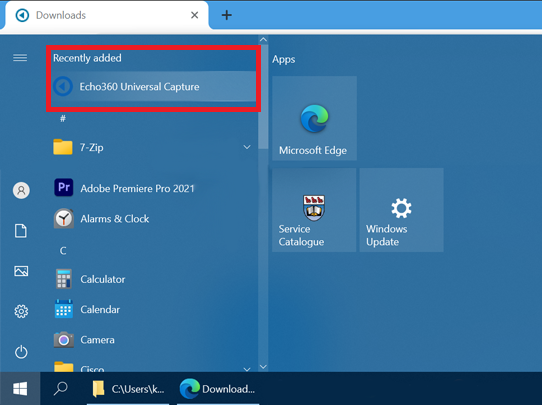The width and height of the screenshot is (542, 405).
Task: Open the Windows Update tile
Action: pos(401,210)
